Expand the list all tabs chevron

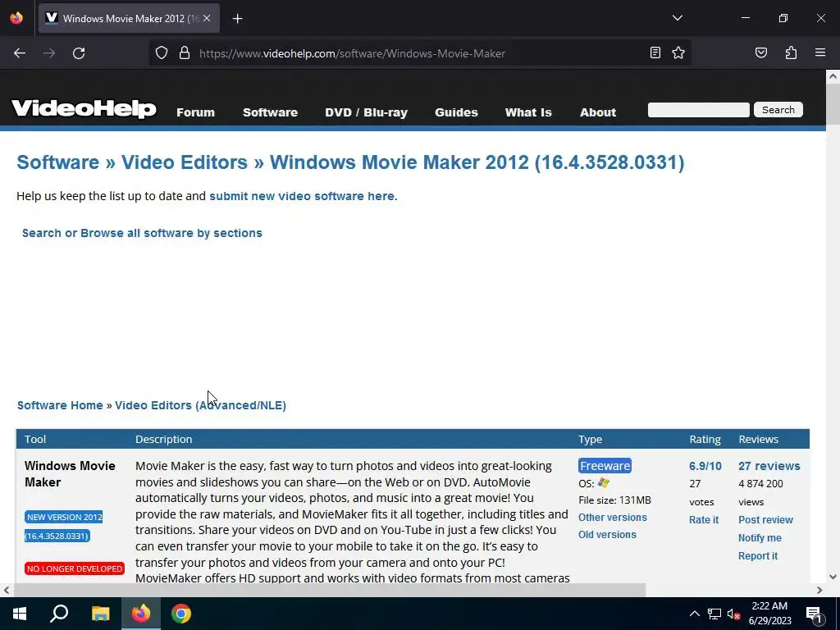[x=677, y=18]
